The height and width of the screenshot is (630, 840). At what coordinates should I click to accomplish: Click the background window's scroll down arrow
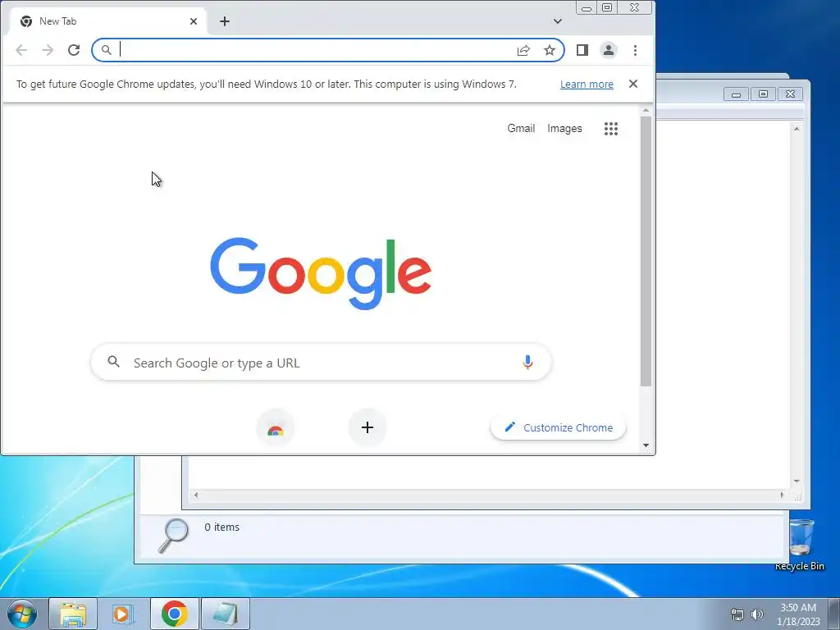[x=797, y=481]
